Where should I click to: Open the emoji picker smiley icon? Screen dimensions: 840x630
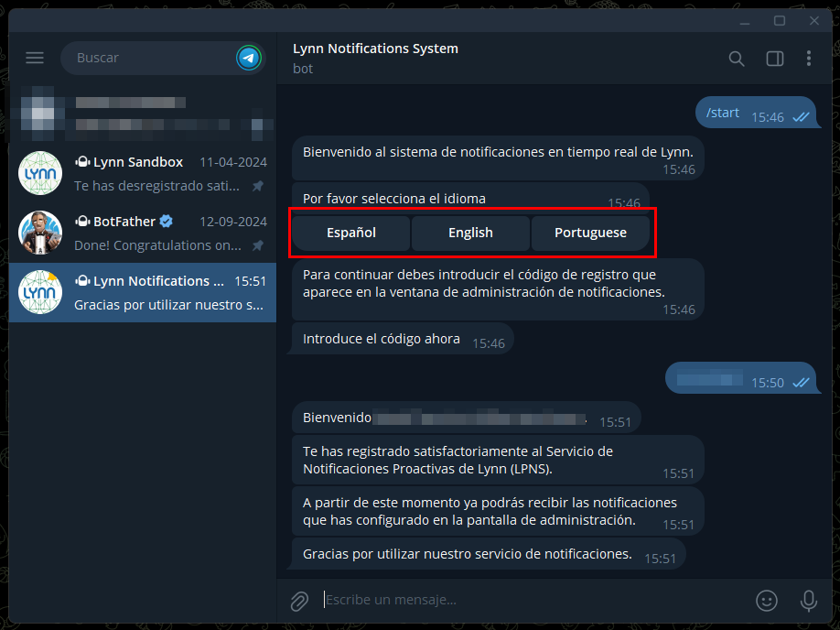click(x=767, y=600)
